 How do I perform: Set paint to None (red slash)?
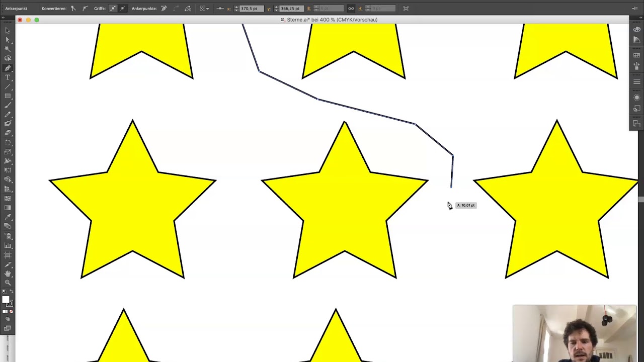11,312
